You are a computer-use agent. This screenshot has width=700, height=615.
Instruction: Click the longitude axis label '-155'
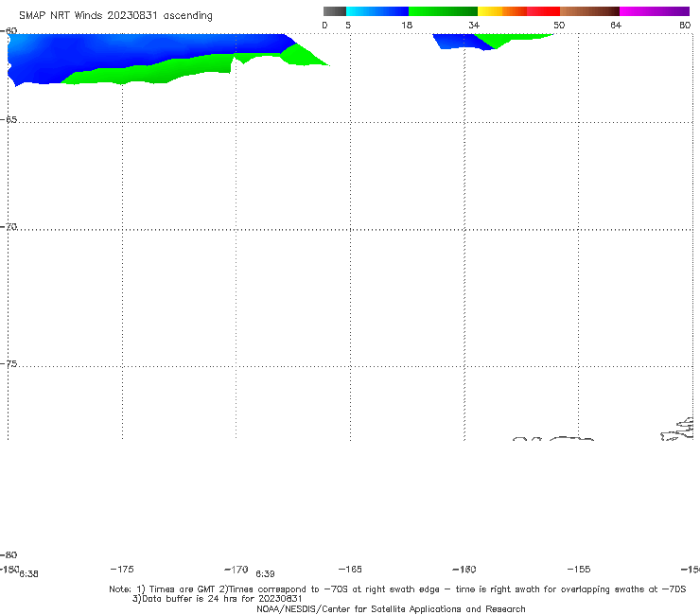pyautogui.click(x=579, y=570)
